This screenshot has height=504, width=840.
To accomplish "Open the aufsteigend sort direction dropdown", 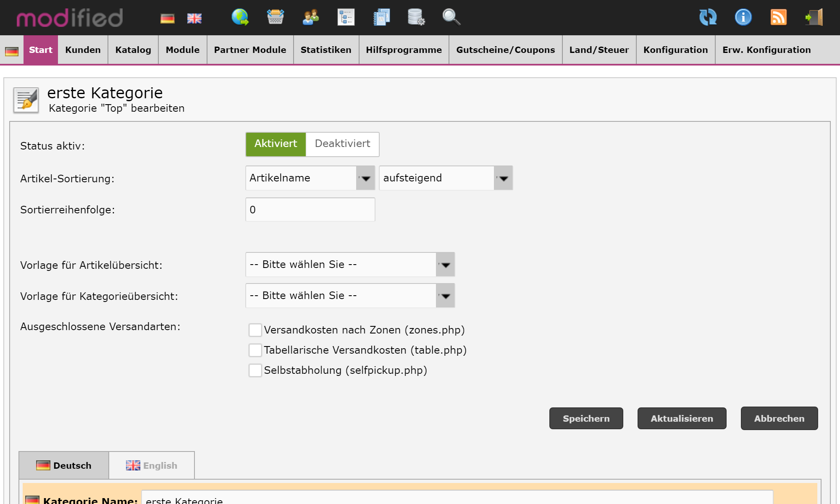I will (x=445, y=178).
